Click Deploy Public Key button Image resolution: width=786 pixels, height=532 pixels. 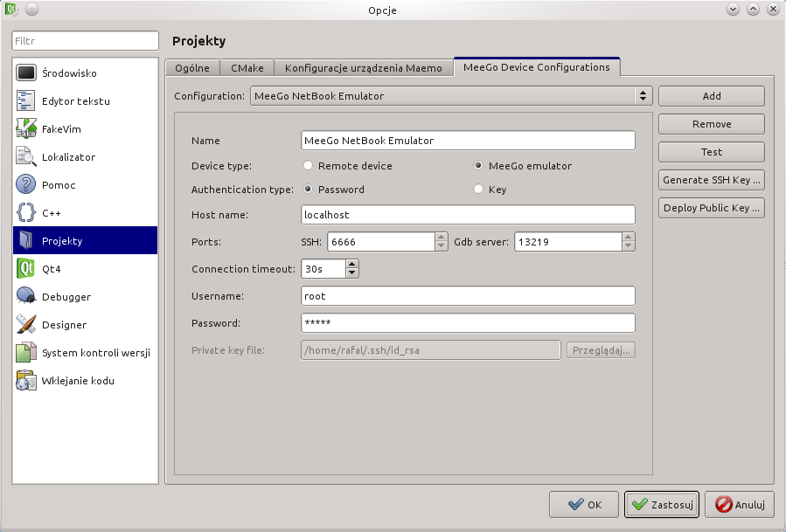[x=712, y=208]
